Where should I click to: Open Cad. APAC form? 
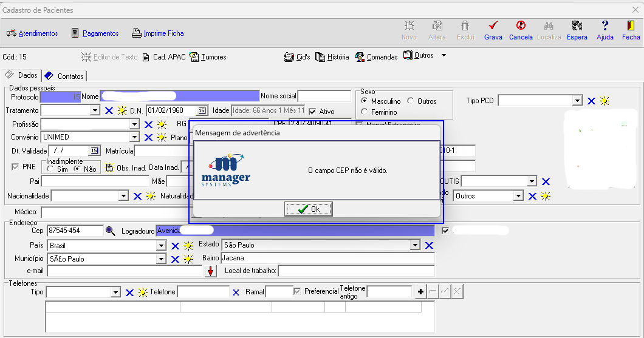tap(164, 57)
